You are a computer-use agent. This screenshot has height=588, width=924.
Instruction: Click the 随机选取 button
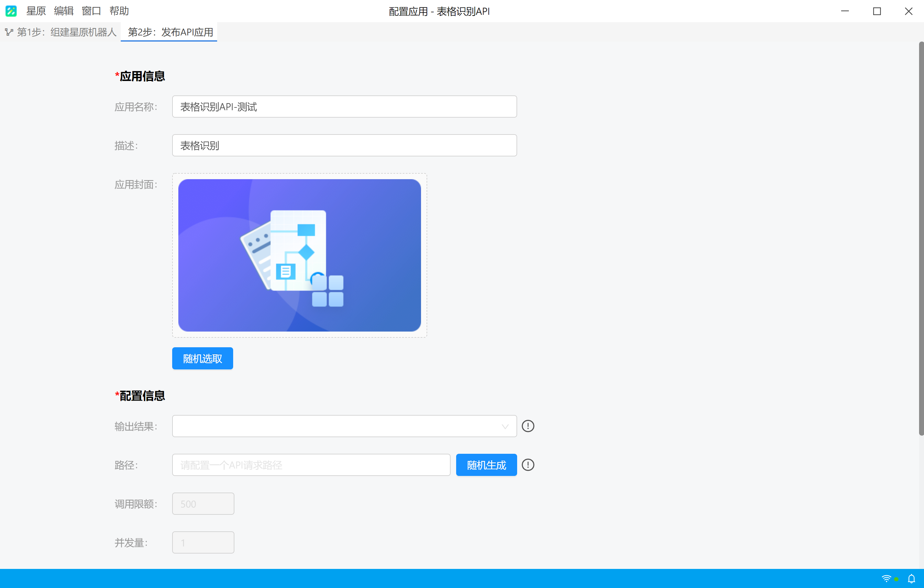203,359
